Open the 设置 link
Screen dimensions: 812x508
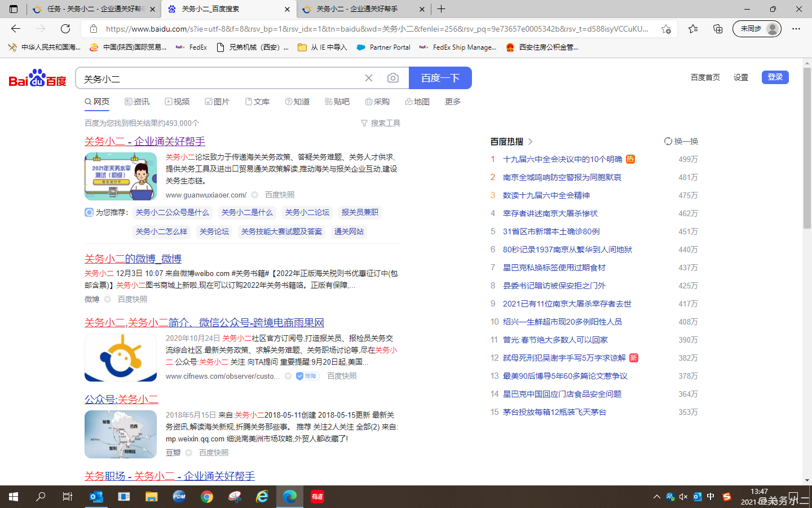(741, 77)
